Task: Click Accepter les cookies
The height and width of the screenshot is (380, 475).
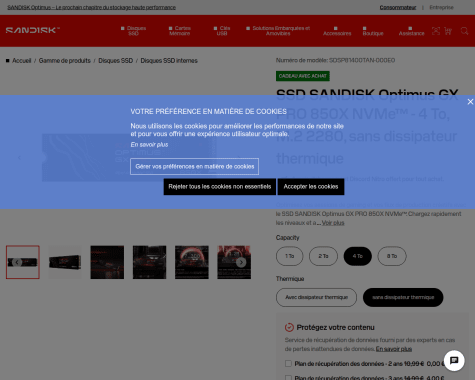Action: pyautogui.click(x=311, y=187)
